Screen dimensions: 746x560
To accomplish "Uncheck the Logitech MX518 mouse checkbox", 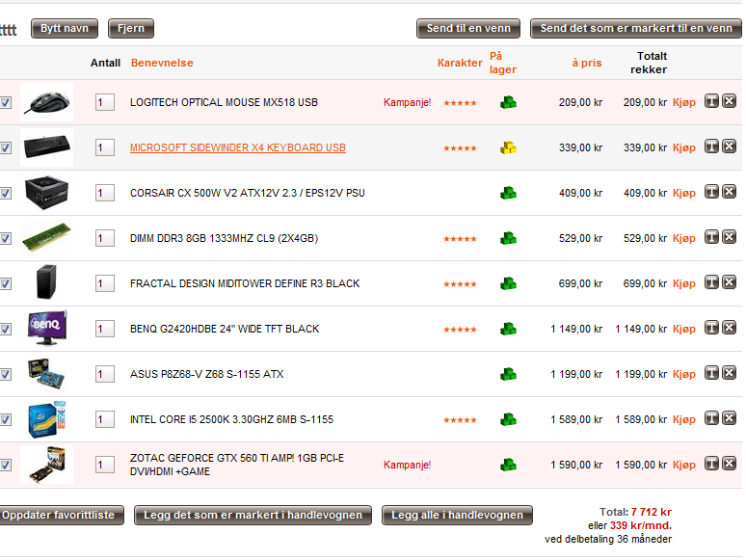I will pyautogui.click(x=5, y=102).
